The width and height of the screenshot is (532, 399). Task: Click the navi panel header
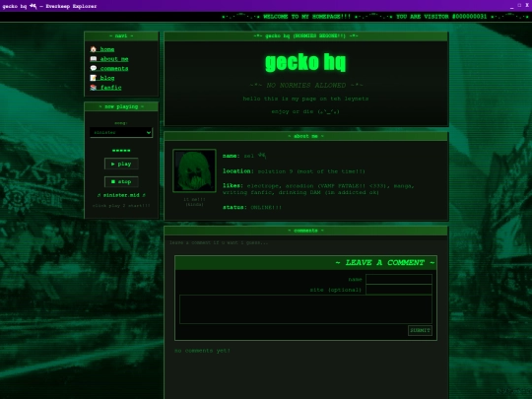121,36
